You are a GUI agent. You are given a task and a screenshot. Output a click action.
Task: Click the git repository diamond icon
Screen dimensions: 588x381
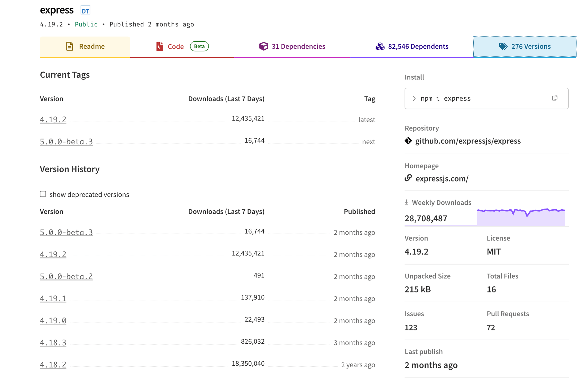(408, 141)
